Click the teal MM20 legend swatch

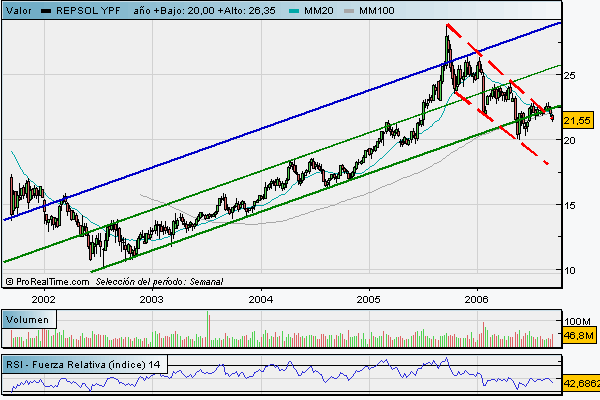coord(294,11)
